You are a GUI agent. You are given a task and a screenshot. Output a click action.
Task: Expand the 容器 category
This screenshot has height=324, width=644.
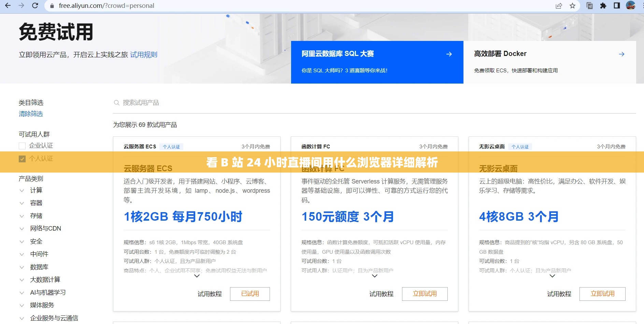[22, 203]
